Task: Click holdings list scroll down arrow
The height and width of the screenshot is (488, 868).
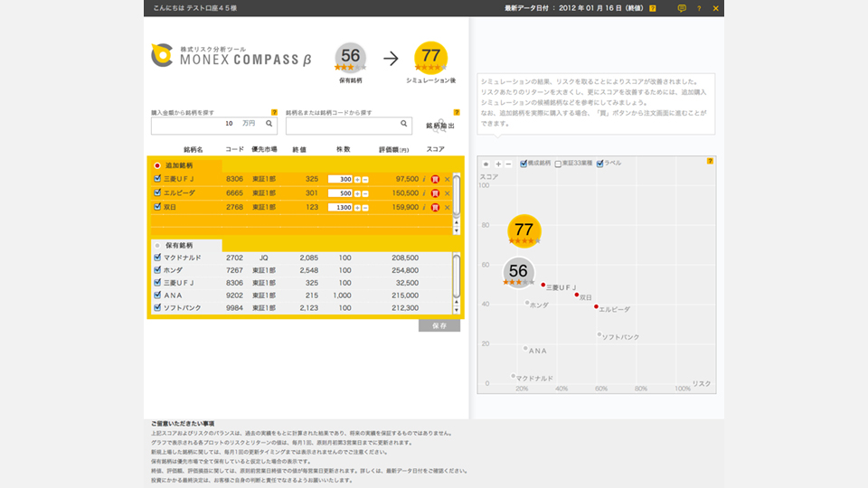Action: pos(457,310)
